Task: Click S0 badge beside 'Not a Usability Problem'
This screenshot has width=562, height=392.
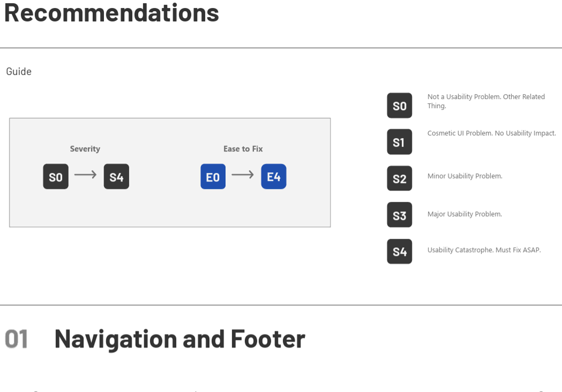Action: pyautogui.click(x=399, y=105)
